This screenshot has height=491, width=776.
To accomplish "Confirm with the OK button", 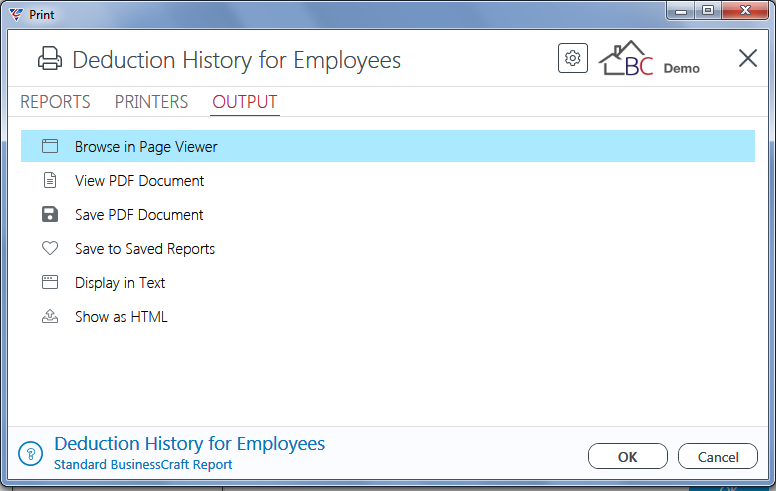I will [x=628, y=456].
